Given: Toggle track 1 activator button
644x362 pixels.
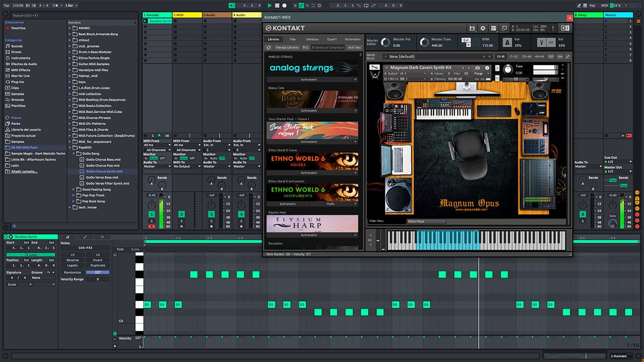Looking at the screenshot, I should click(152, 215).
